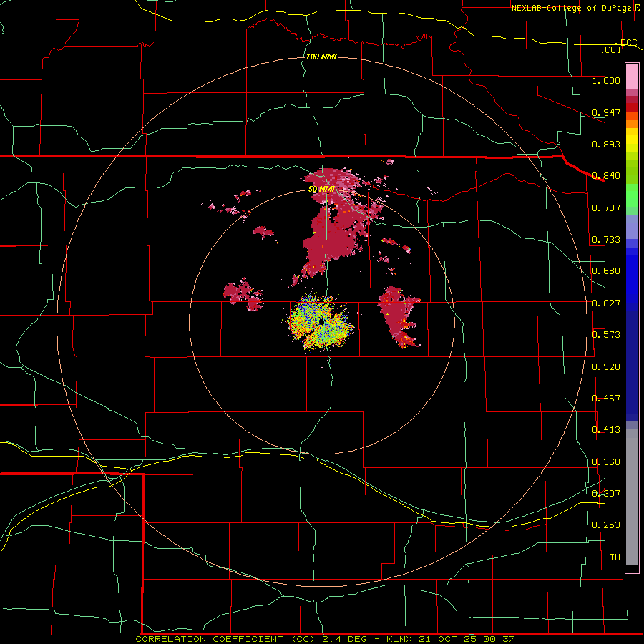Click the 0.360 scale value
Image resolution: width=644 pixels, height=644 pixels.
(606, 462)
